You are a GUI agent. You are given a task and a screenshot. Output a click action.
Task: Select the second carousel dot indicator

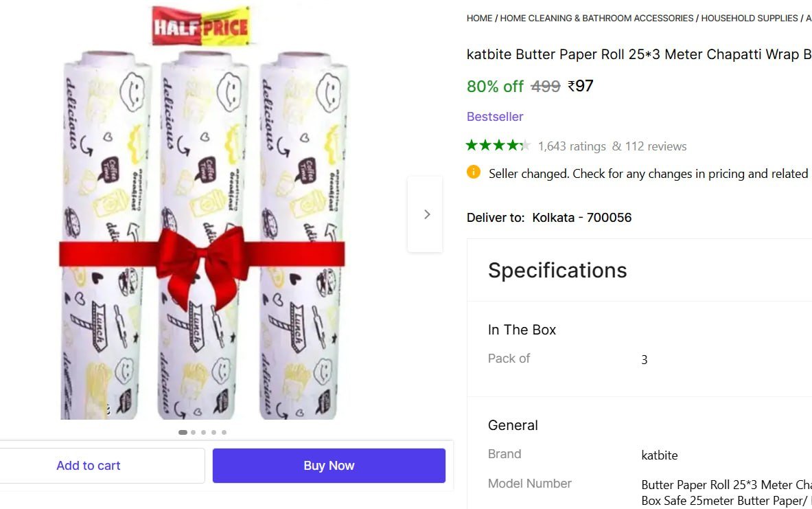coord(194,432)
